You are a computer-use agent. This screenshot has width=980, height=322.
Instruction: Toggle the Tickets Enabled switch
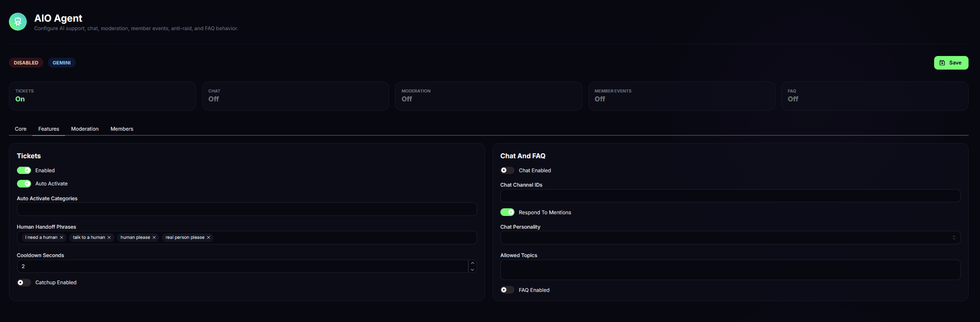24,170
